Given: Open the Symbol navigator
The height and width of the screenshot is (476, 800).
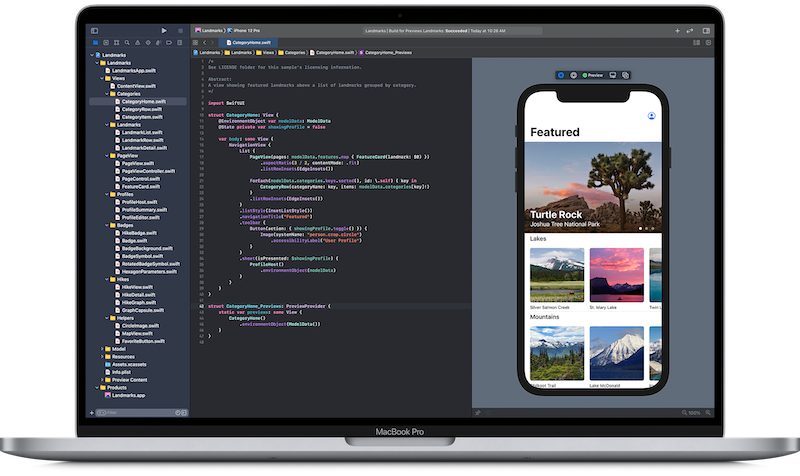Looking at the screenshot, I should click(116, 43).
